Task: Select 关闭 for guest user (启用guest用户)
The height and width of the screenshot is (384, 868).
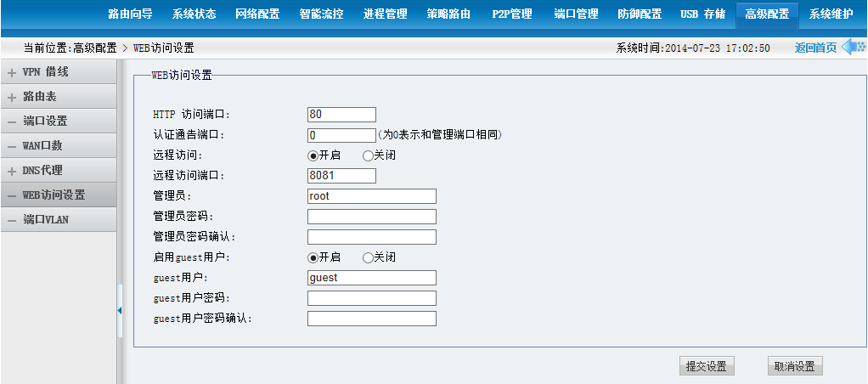Action: coord(368,257)
